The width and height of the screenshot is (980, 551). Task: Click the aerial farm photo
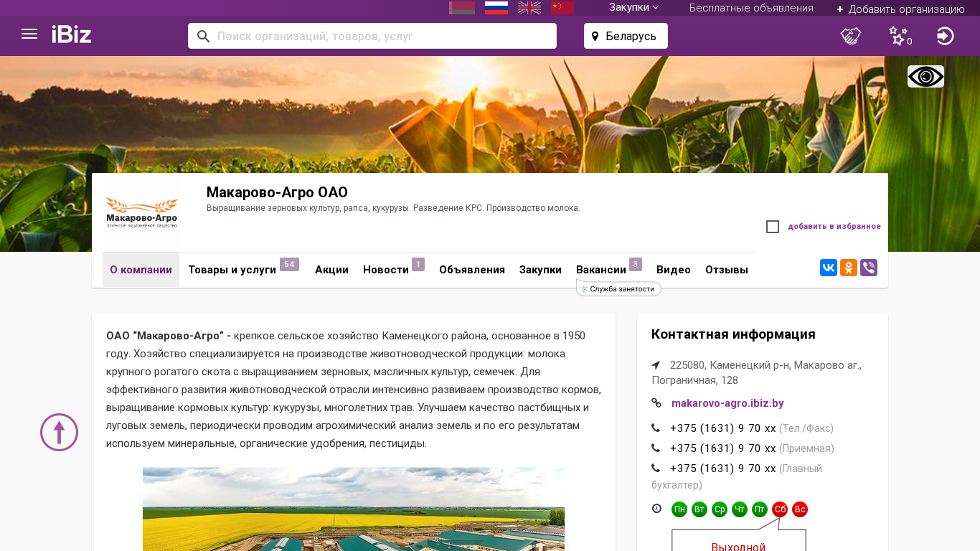354,509
